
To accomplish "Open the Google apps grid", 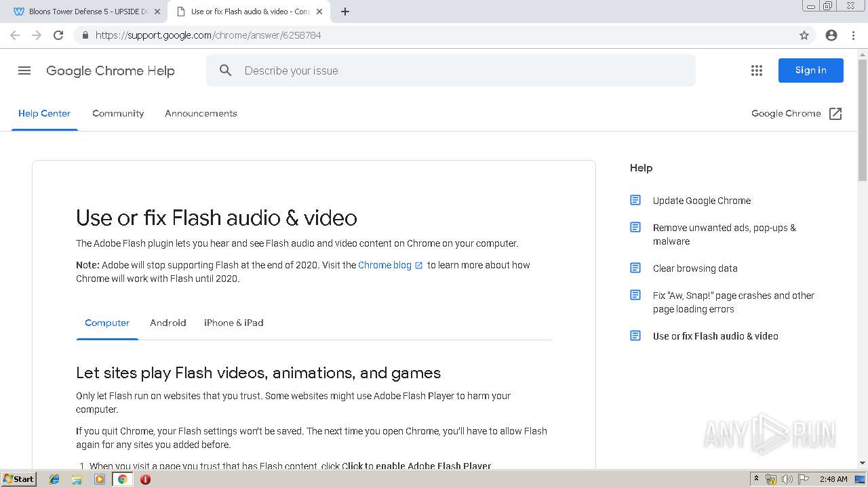I will pyautogui.click(x=757, y=70).
